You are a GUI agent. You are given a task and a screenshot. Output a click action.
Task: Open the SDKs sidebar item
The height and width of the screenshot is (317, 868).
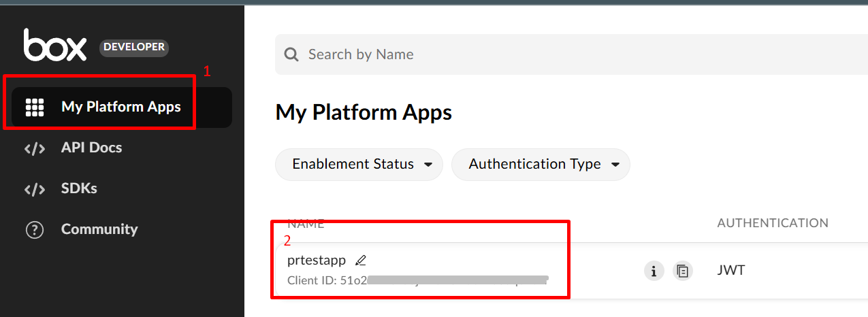[79, 188]
